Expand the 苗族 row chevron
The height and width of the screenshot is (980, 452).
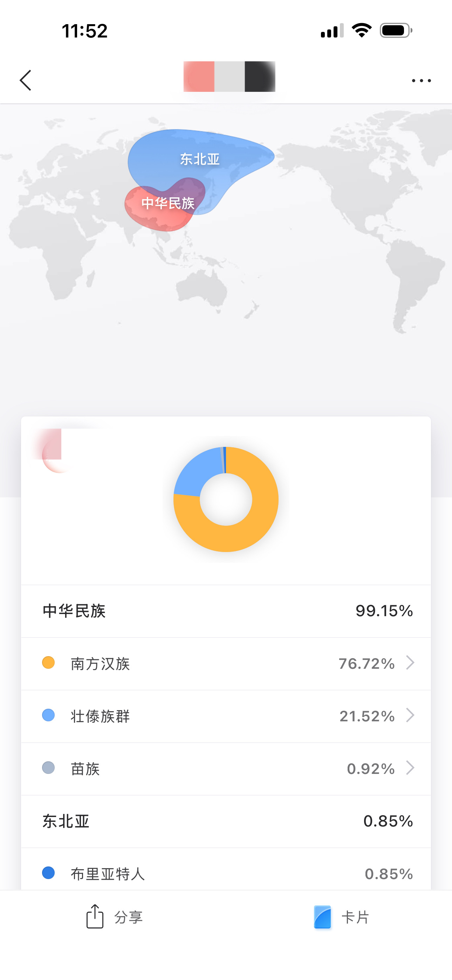pos(410,768)
